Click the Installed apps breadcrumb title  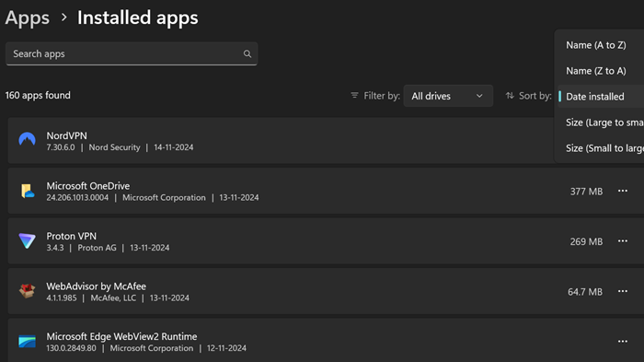click(138, 18)
